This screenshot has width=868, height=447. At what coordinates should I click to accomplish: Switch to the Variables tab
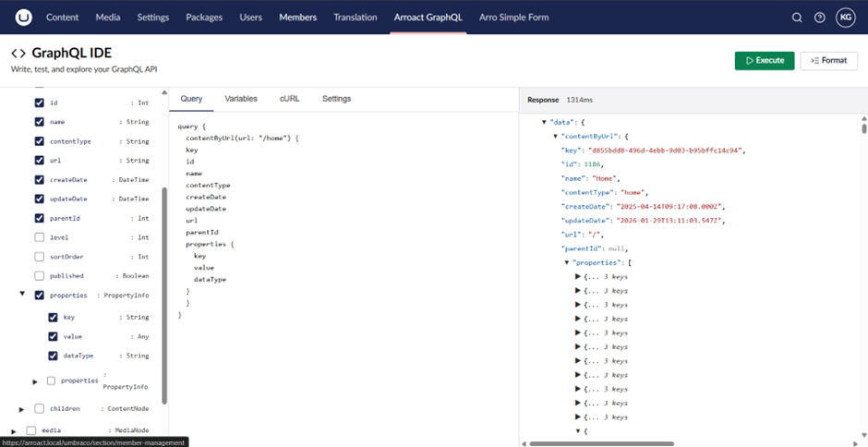pyautogui.click(x=241, y=99)
